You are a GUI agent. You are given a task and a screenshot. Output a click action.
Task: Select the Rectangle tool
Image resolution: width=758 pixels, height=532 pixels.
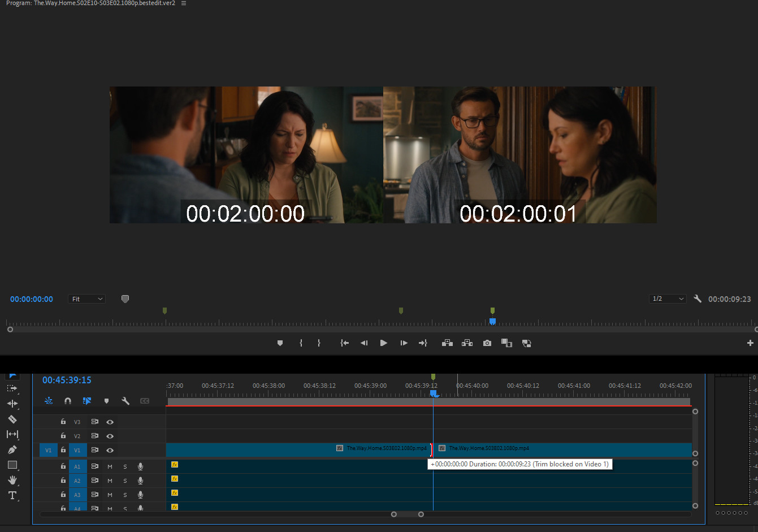[12, 465]
